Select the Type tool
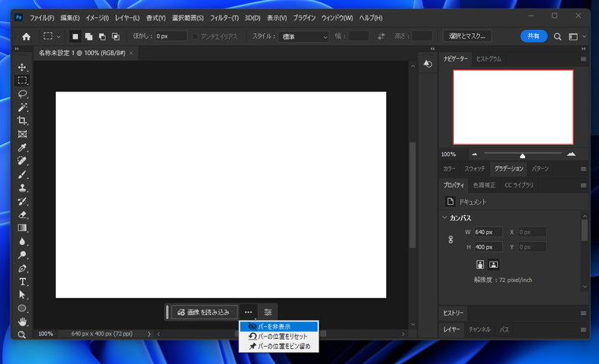 tap(22, 282)
